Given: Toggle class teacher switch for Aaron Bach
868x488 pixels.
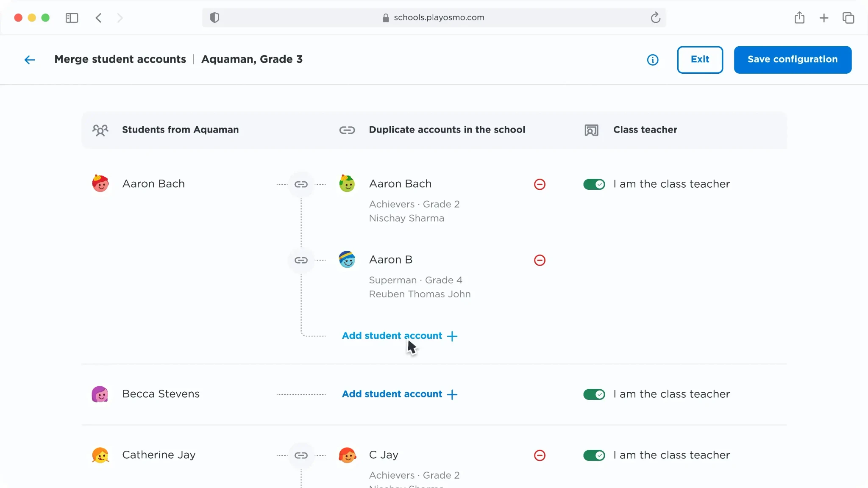Looking at the screenshot, I should (594, 184).
